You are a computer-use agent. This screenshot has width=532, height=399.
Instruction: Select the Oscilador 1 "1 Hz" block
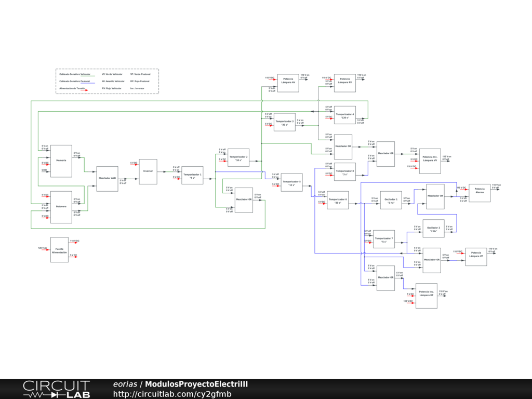coord(391,202)
